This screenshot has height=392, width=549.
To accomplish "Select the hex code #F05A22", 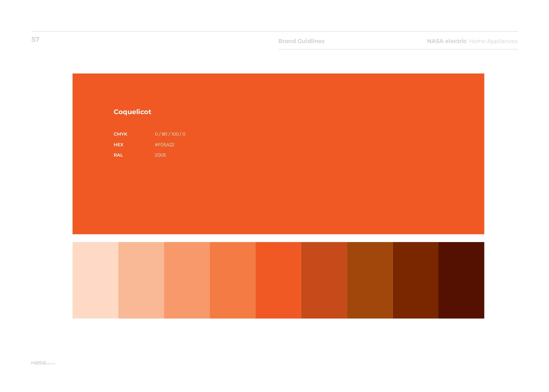I will pyautogui.click(x=164, y=145).
